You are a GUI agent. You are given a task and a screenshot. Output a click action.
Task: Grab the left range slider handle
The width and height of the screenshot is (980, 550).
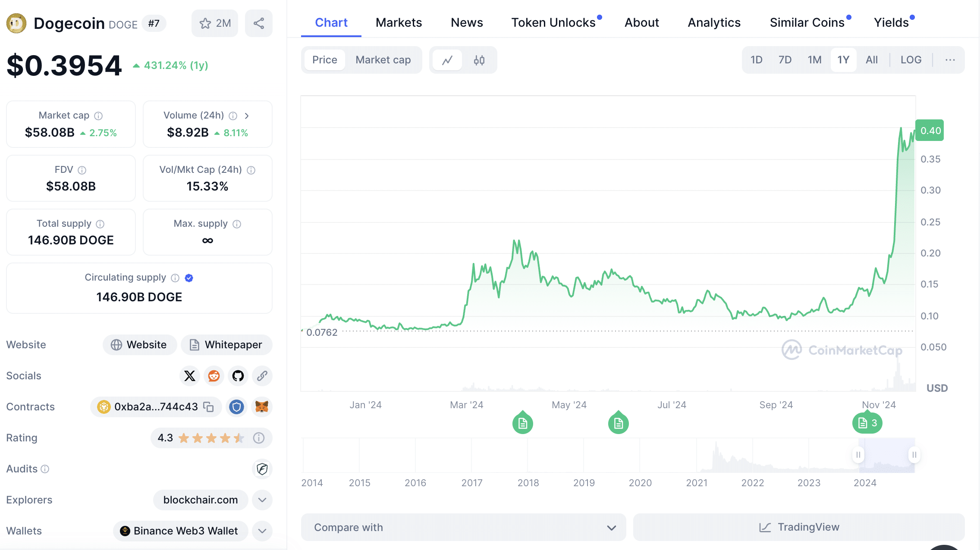[858, 455]
